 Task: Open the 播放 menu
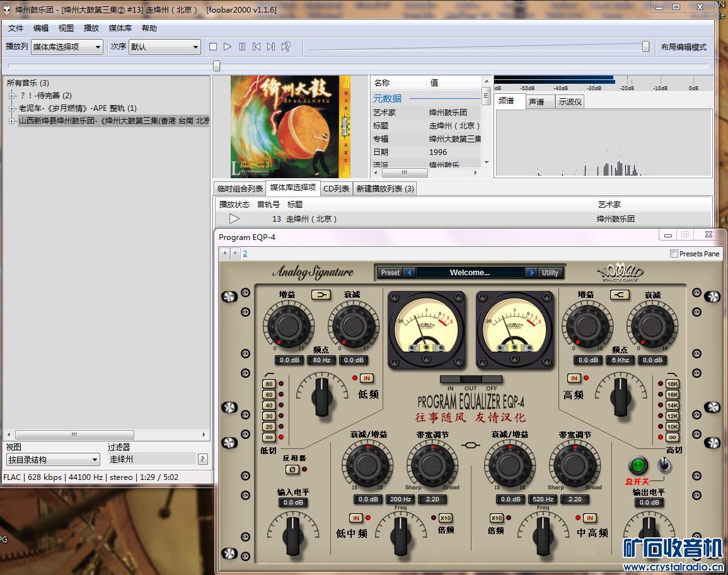91,28
